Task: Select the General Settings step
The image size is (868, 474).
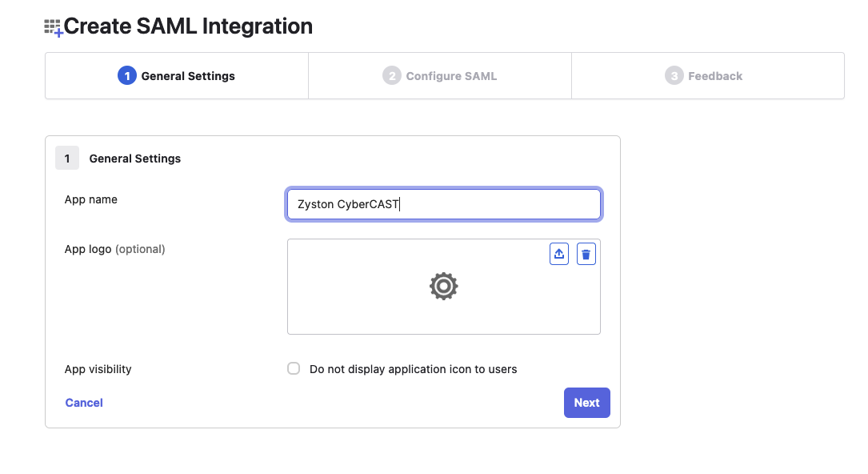Action: [x=176, y=75]
